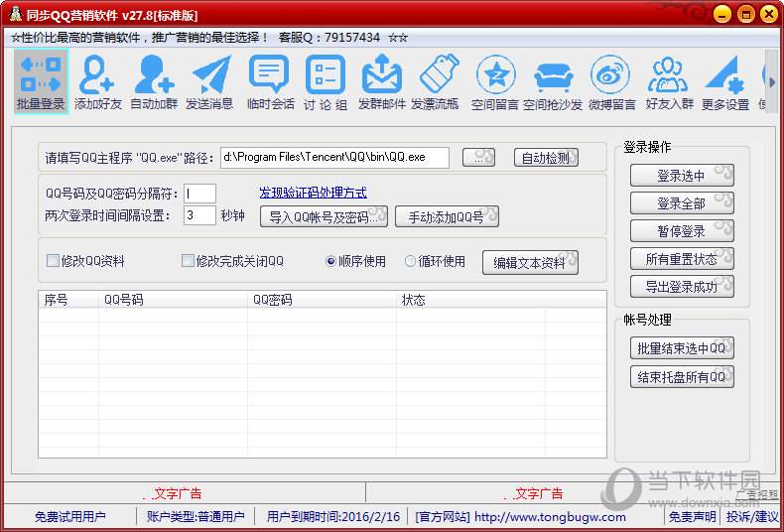Click the login interval seconds field
This screenshot has height=532, width=784.
point(199,215)
